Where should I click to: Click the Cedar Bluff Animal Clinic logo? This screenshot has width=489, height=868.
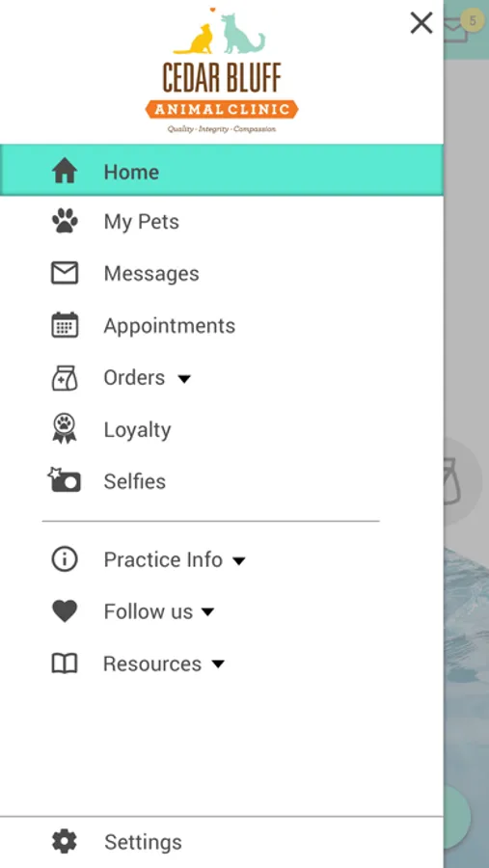[222, 70]
